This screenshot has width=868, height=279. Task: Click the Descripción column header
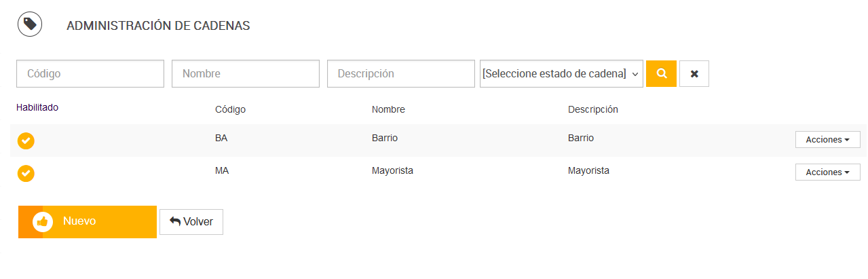pos(592,109)
